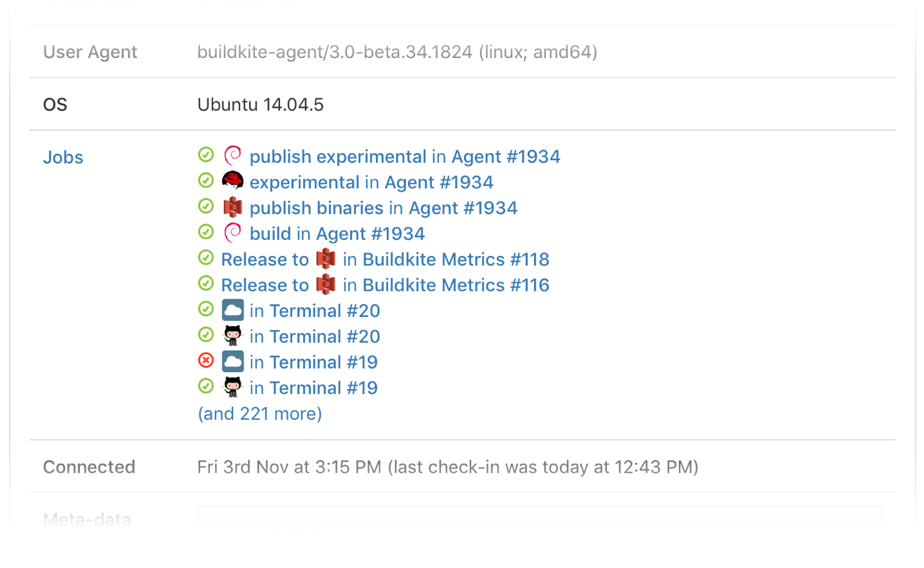The image size is (924, 568).
Task: Click the Release to link for Metrics #118
Action: click(x=265, y=260)
